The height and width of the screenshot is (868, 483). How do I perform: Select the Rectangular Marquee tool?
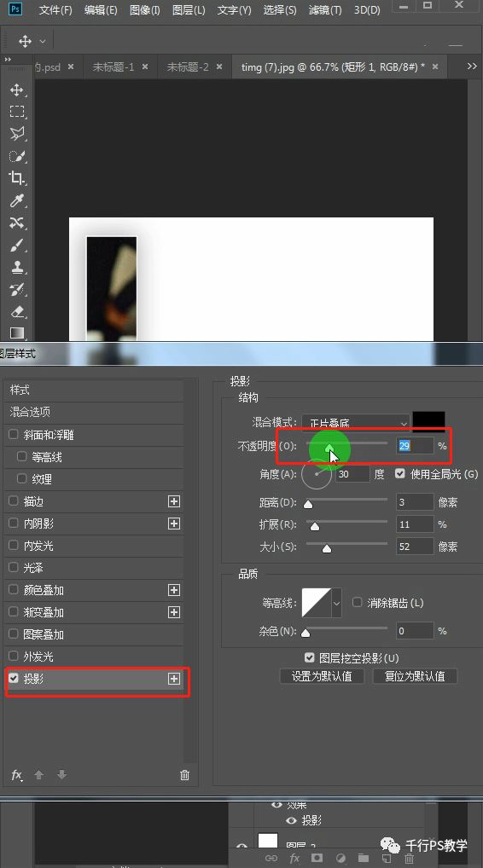16,111
